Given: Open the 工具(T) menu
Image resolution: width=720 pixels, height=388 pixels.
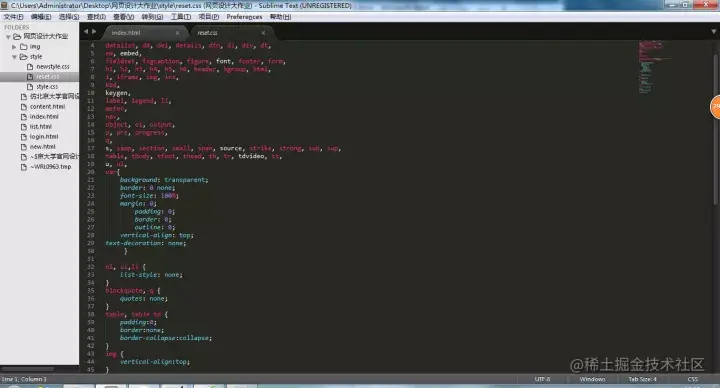Looking at the screenshot, I should pyautogui.click(x=181, y=17).
